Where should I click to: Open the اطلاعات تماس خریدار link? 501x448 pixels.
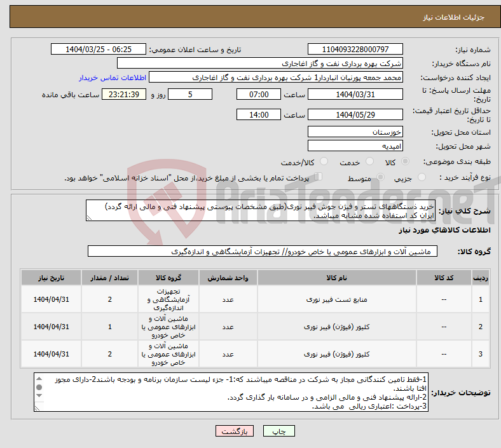tap(113, 78)
